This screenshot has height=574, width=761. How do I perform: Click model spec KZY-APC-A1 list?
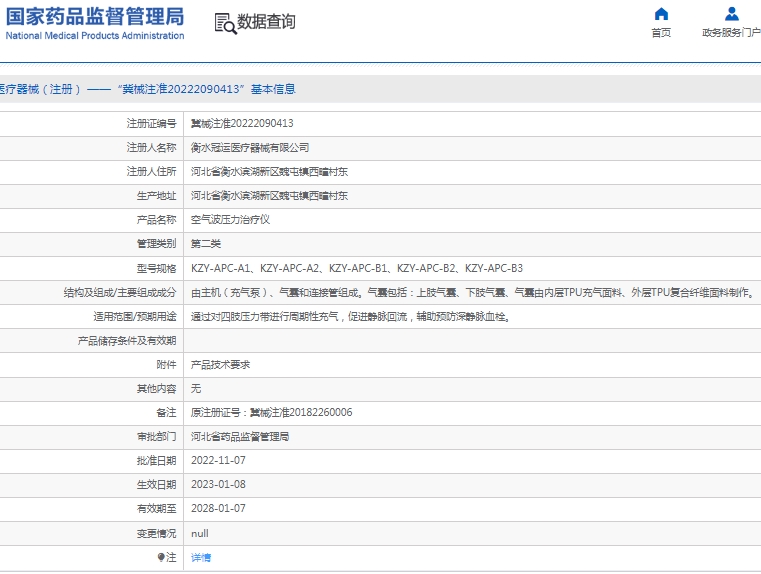[x=357, y=268]
